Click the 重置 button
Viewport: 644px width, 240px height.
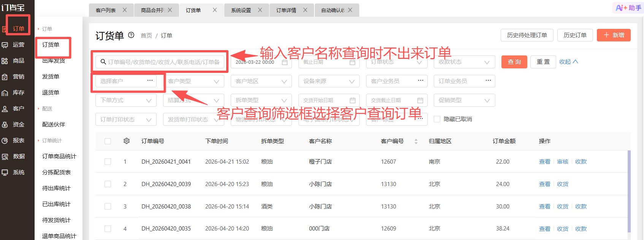pyautogui.click(x=543, y=62)
